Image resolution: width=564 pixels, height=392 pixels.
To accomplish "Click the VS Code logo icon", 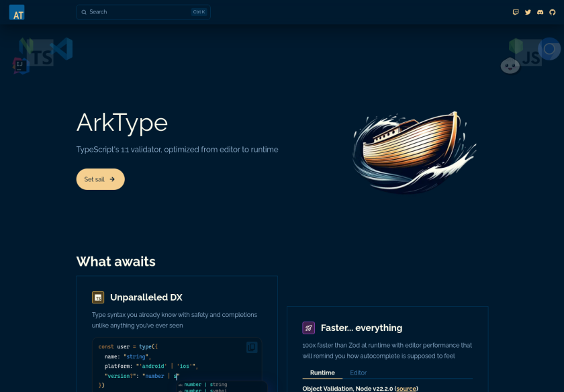I will point(62,49).
